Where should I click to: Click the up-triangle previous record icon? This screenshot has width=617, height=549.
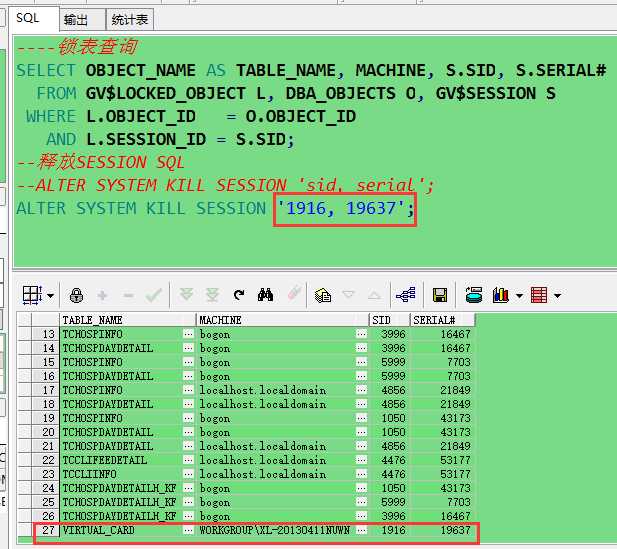coord(374,295)
